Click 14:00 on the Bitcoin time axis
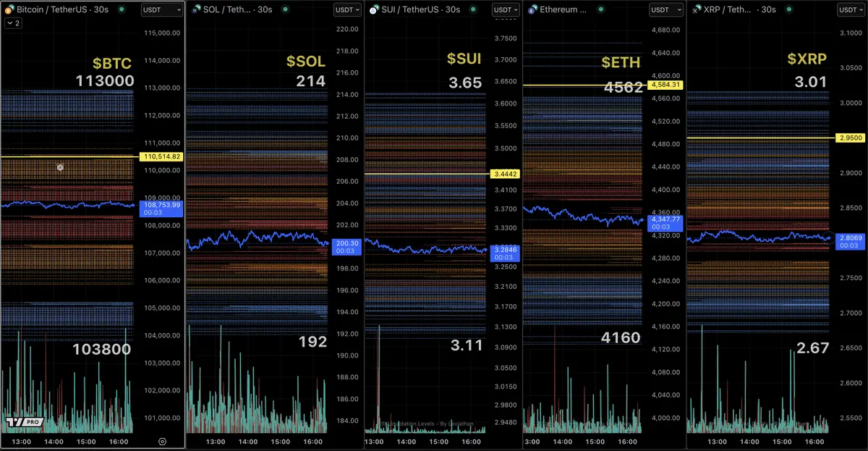This screenshot has width=868, height=451. [x=54, y=442]
